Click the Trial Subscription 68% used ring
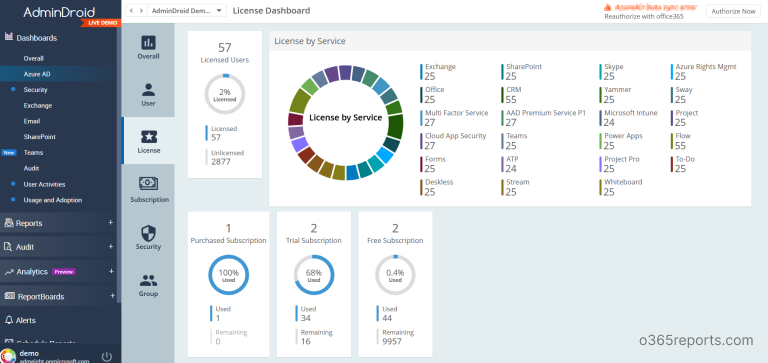 coord(314,275)
